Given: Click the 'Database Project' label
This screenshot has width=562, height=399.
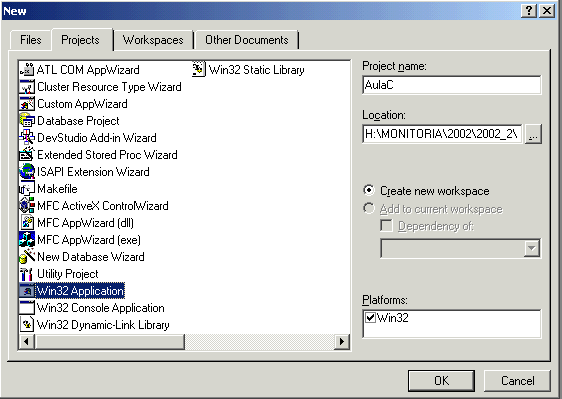Looking at the screenshot, I should 78,121.
